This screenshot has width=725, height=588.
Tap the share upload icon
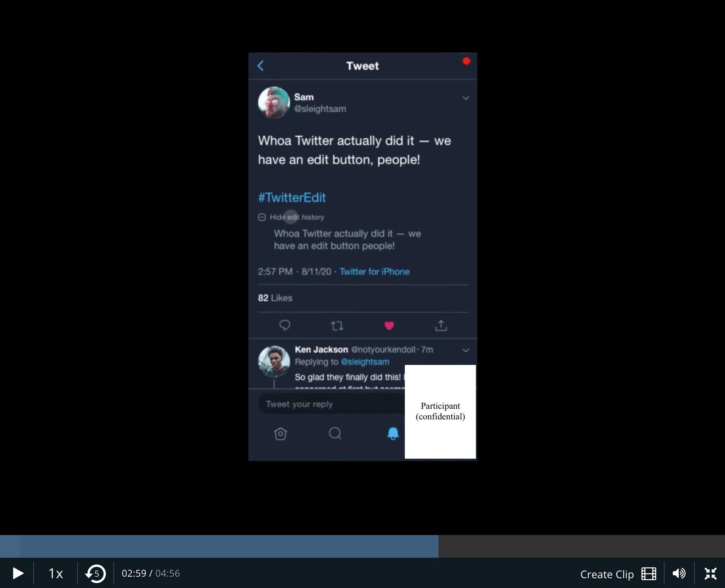tap(441, 325)
